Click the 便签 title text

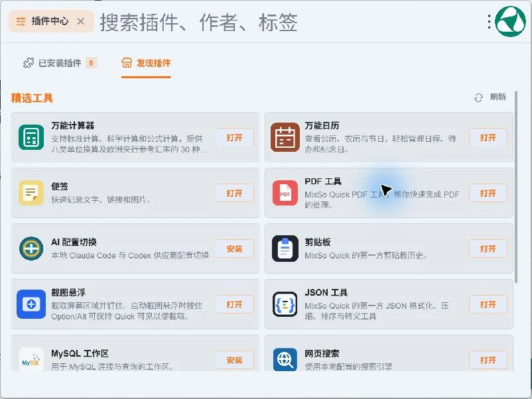(60, 186)
